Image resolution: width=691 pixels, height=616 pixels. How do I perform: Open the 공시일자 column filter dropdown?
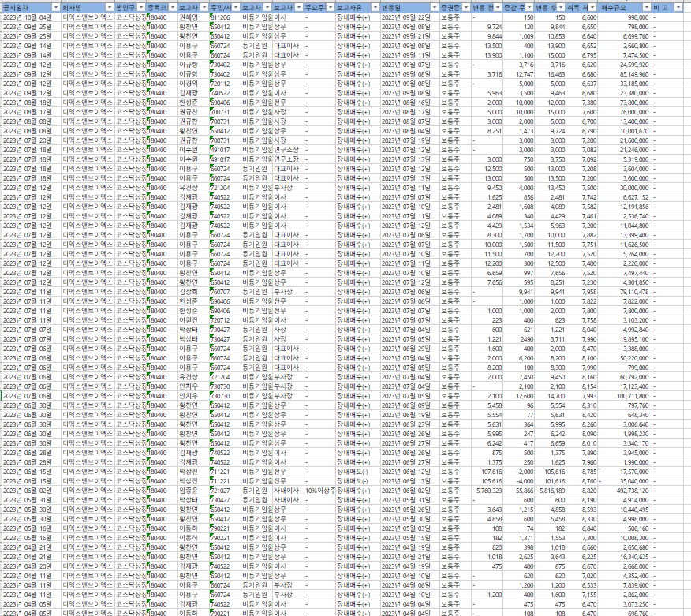(x=55, y=7)
